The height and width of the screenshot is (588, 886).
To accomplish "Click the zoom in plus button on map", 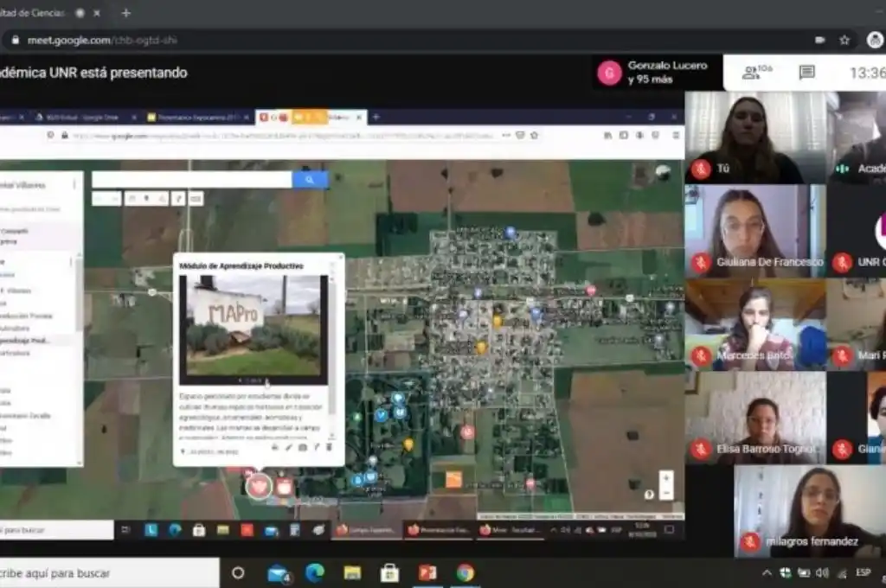I will pyautogui.click(x=665, y=477).
